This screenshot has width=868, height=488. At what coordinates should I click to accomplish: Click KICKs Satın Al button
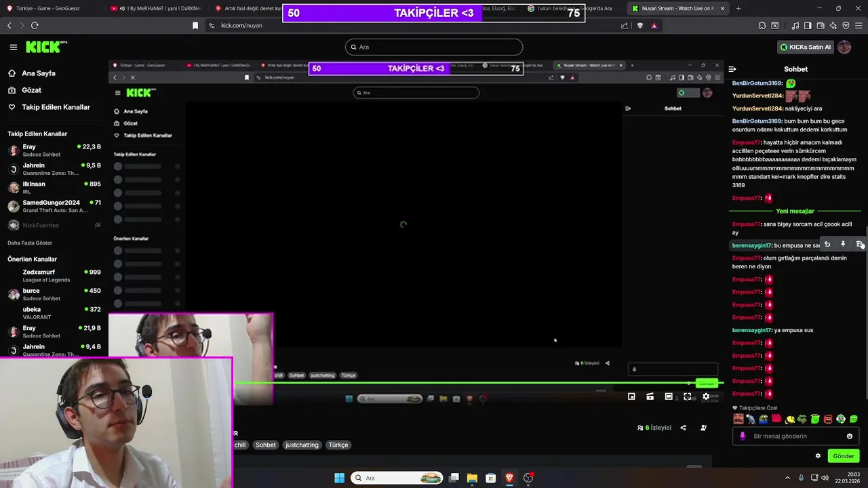click(x=805, y=47)
